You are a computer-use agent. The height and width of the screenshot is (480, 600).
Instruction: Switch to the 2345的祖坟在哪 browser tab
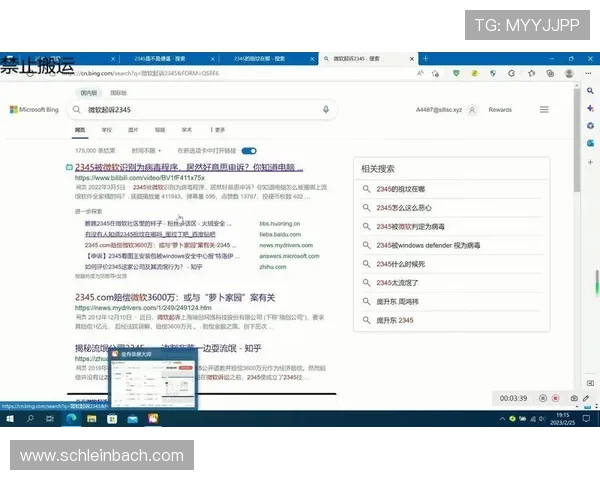(259, 59)
